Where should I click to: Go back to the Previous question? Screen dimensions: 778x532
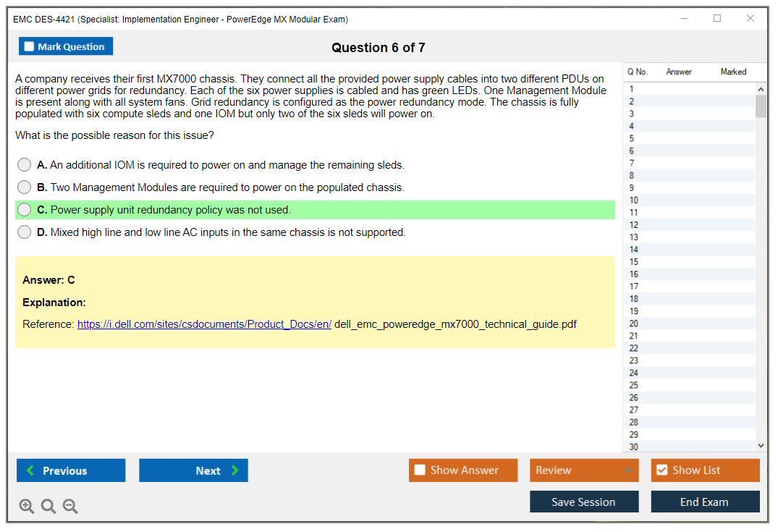(71, 470)
